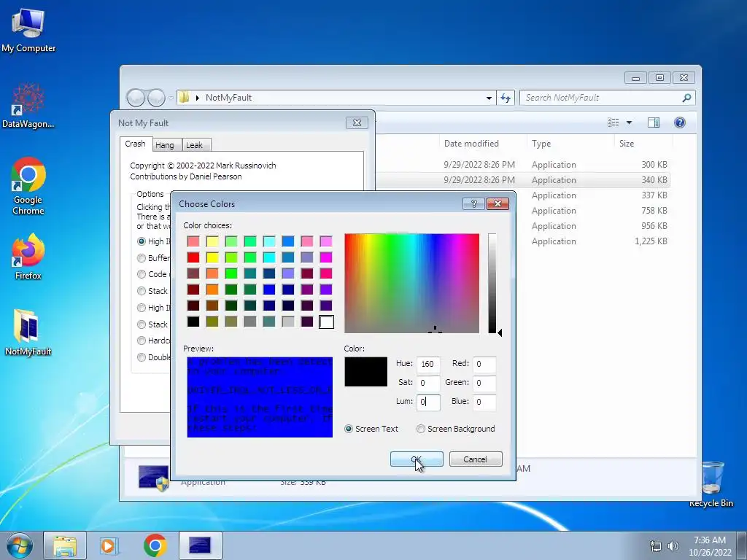Click the Explorer change view icon
747x560 pixels.
click(613, 122)
